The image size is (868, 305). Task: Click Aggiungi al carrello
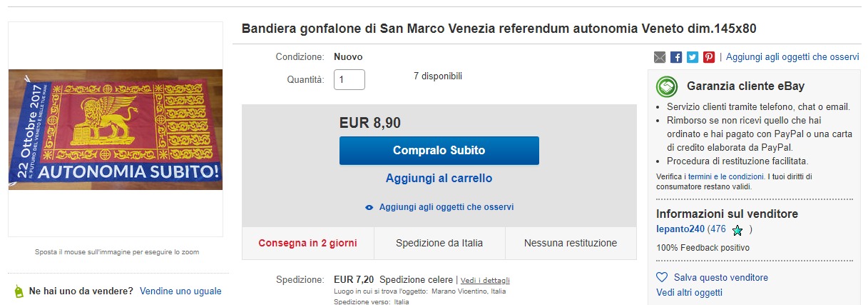[439, 178]
